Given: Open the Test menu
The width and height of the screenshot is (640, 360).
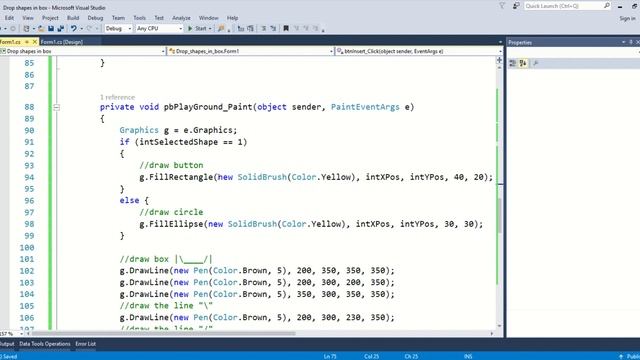Looking at the screenshot, I should (x=159, y=18).
